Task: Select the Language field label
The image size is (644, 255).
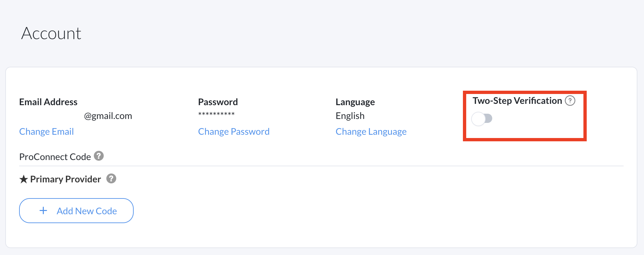Action: click(355, 102)
